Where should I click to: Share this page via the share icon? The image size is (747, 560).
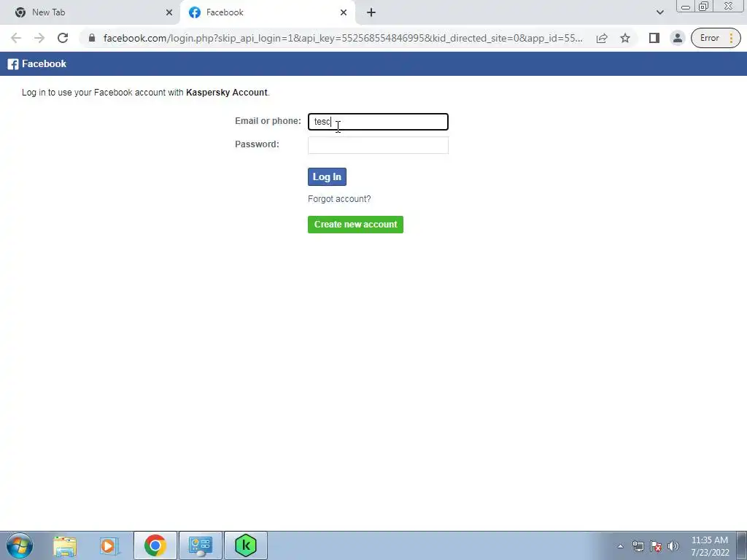602,38
